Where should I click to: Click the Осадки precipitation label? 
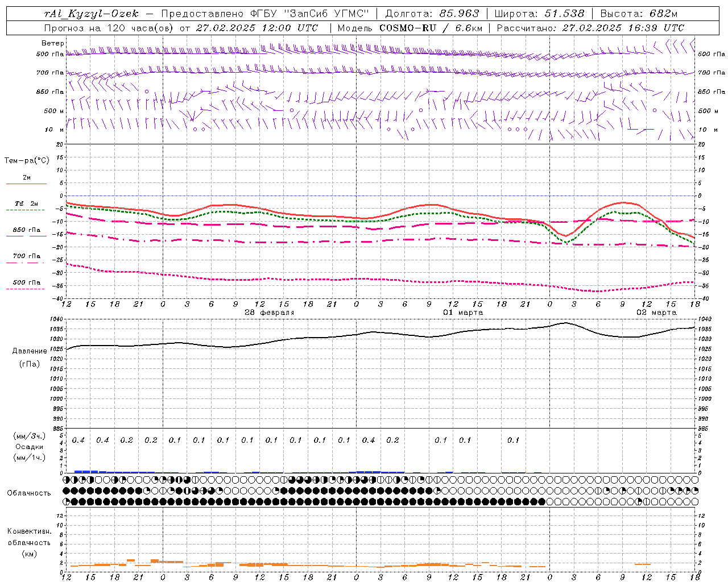30,447
